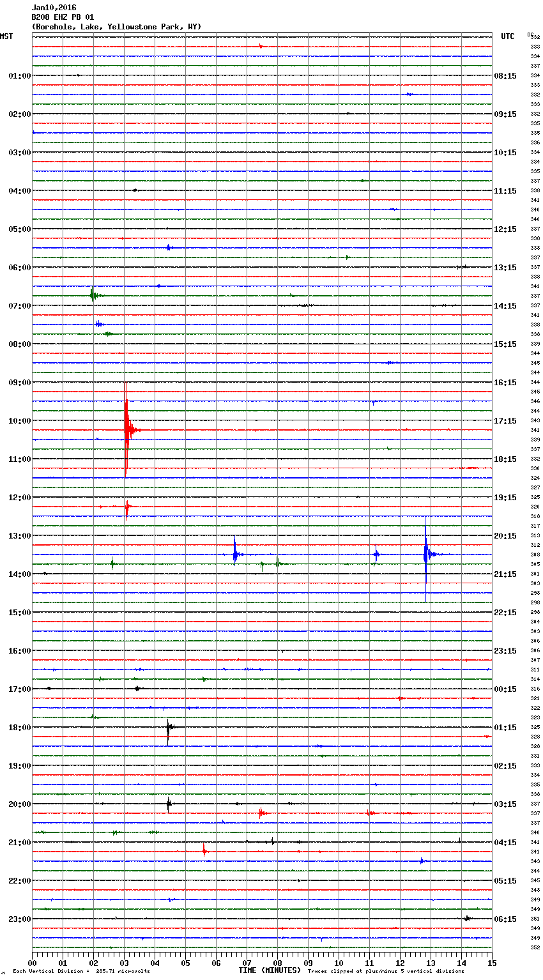Click 'Traces clipped at plus/minus 5 vertical divisions' note
This screenshot has height=980, width=543.
pos(386,972)
